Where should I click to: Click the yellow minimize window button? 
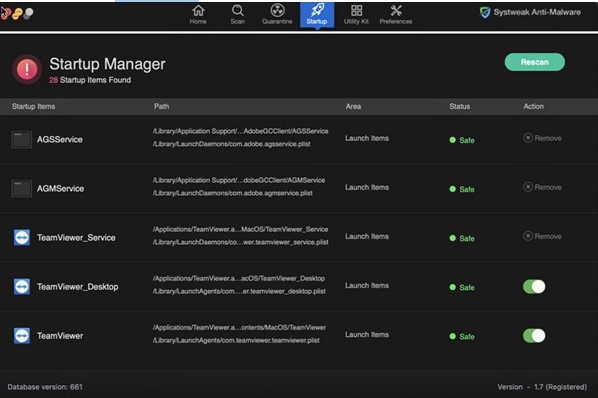tap(17, 14)
